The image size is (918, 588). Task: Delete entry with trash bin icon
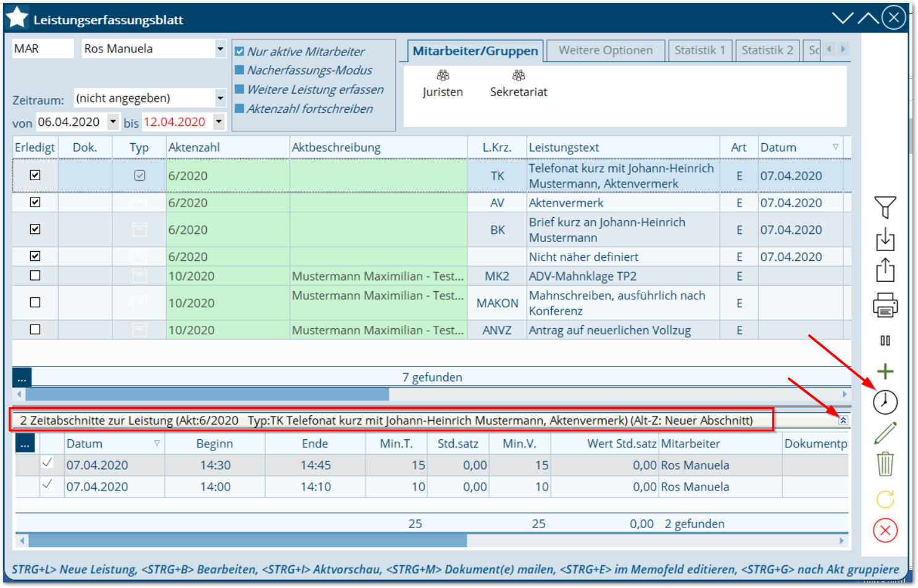[885, 464]
